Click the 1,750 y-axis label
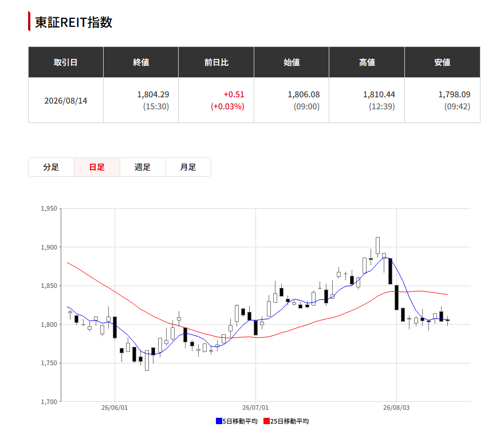Image resolution: width=504 pixels, height=439 pixels. coord(49,363)
